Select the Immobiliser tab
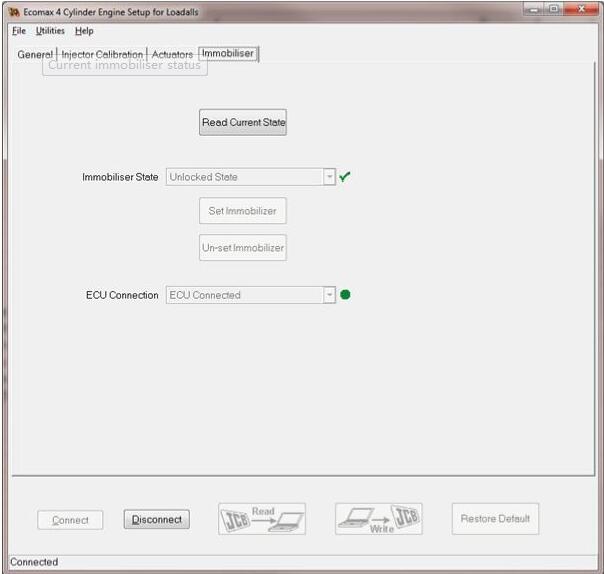 (x=228, y=53)
